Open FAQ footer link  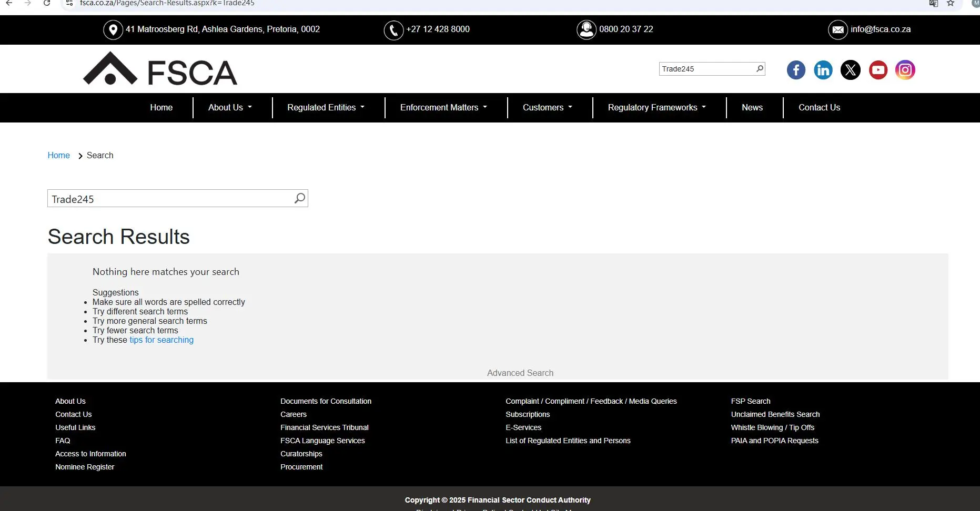(63, 441)
